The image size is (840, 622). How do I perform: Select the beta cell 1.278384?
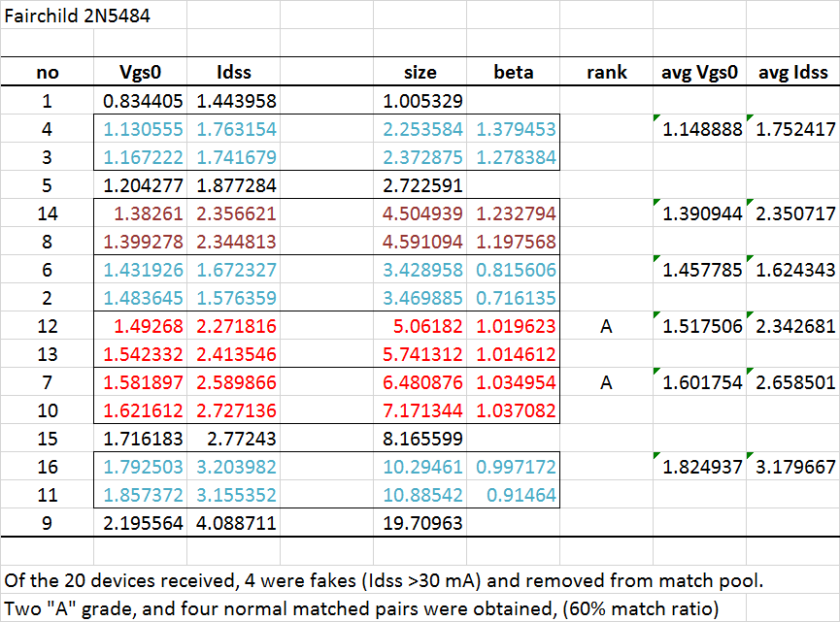[513, 157]
